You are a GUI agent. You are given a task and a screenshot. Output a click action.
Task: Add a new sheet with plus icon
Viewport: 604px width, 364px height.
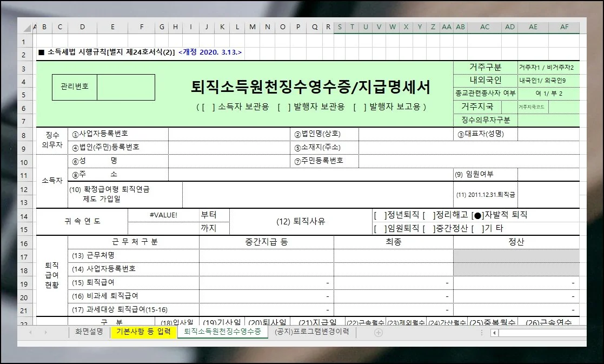(x=379, y=332)
